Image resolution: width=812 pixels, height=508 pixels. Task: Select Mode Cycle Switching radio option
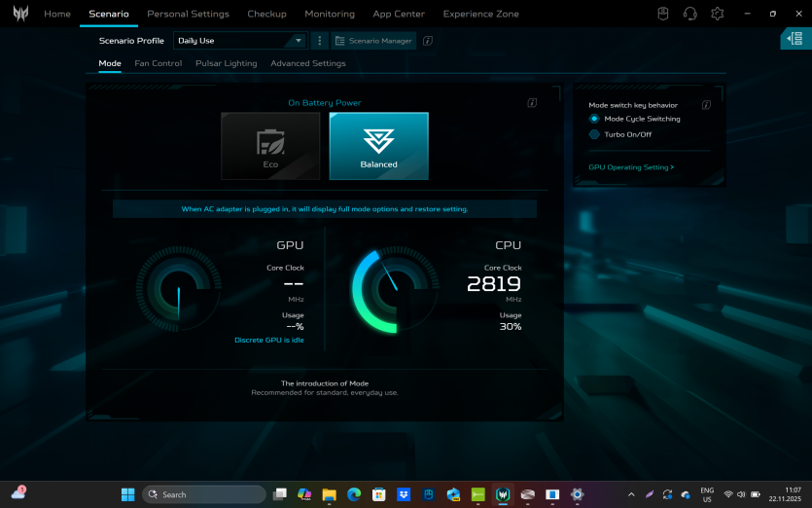coord(594,119)
